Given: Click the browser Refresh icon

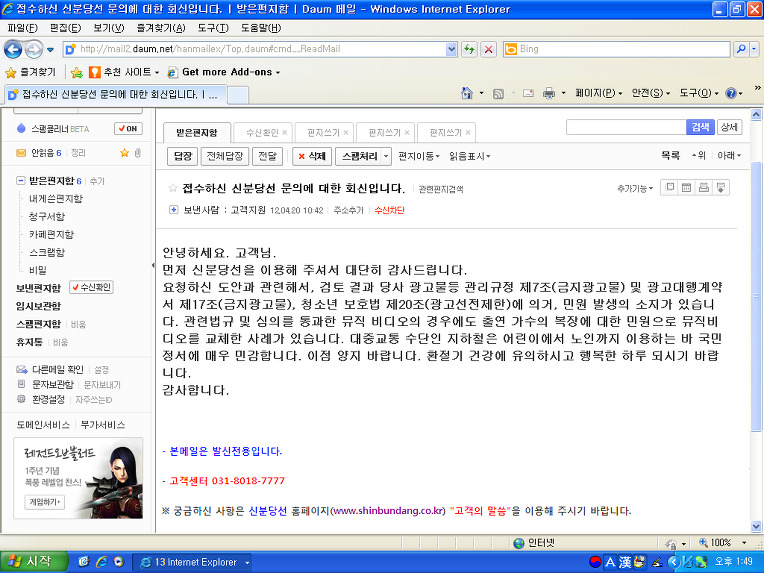Looking at the screenshot, I should pos(469,49).
